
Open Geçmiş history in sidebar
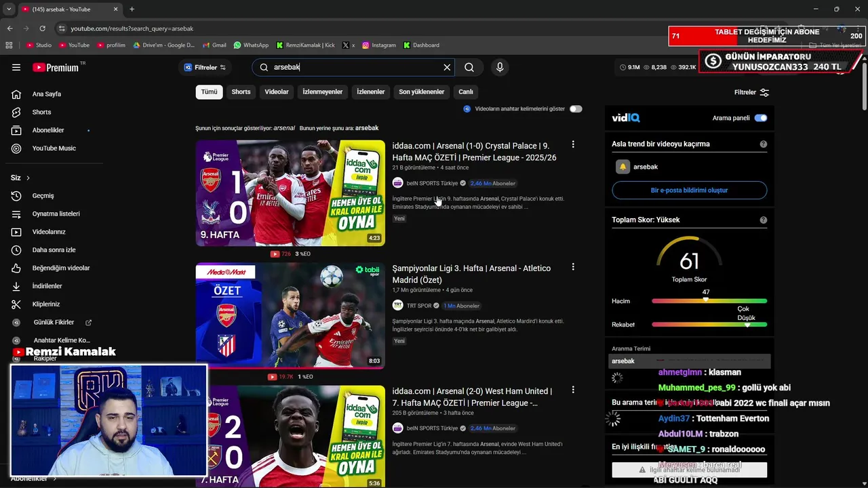[x=43, y=196]
